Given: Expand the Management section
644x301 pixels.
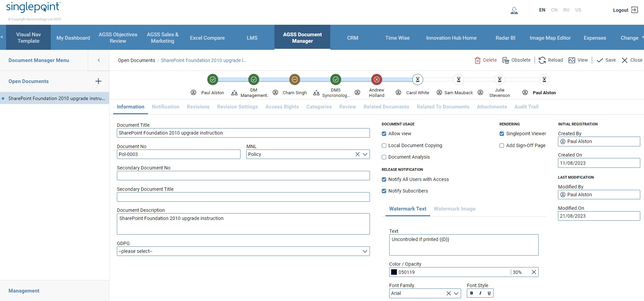Looking at the screenshot, I should click(24, 291).
